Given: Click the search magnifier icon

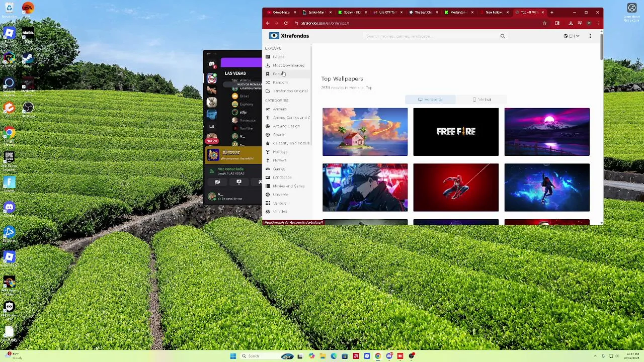Looking at the screenshot, I should tap(502, 36).
